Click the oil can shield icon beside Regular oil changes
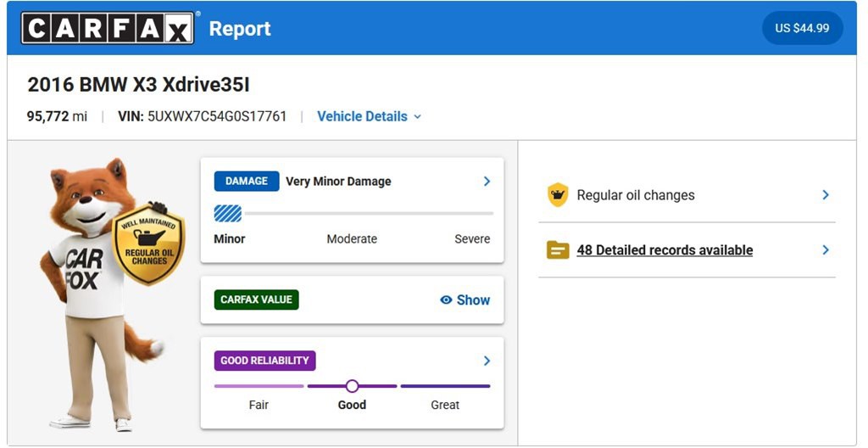The width and height of the screenshot is (868, 448). (558, 195)
